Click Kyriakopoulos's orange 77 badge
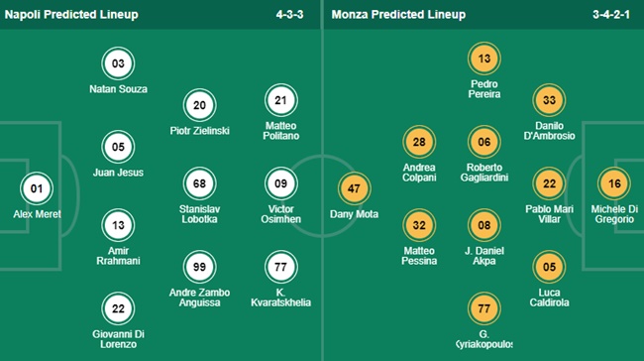The image size is (644, 361). point(484,308)
